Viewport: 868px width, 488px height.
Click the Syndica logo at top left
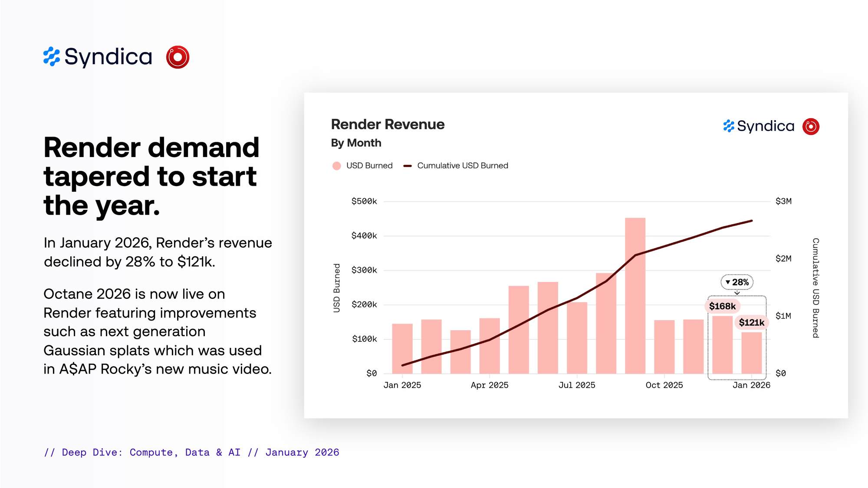(x=98, y=57)
